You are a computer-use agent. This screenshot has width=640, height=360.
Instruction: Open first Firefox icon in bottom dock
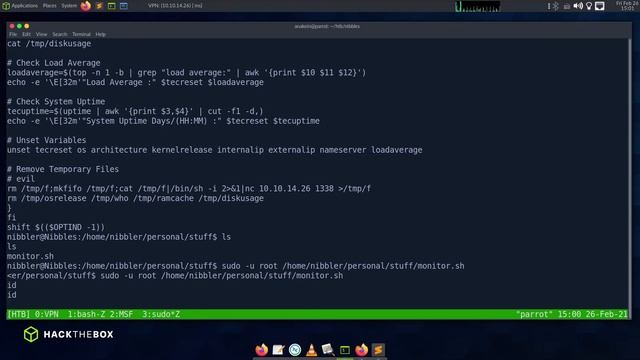(262, 350)
